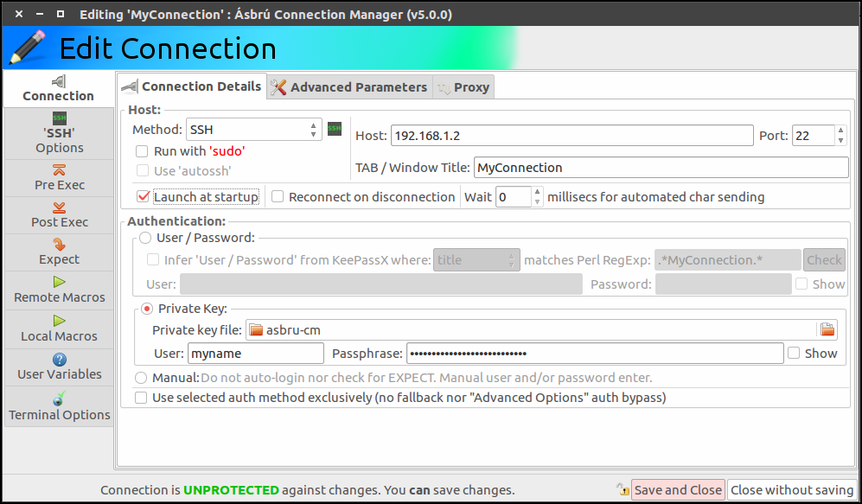Open the Post Exec section
This screenshot has height=504, width=862.
click(60, 215)
